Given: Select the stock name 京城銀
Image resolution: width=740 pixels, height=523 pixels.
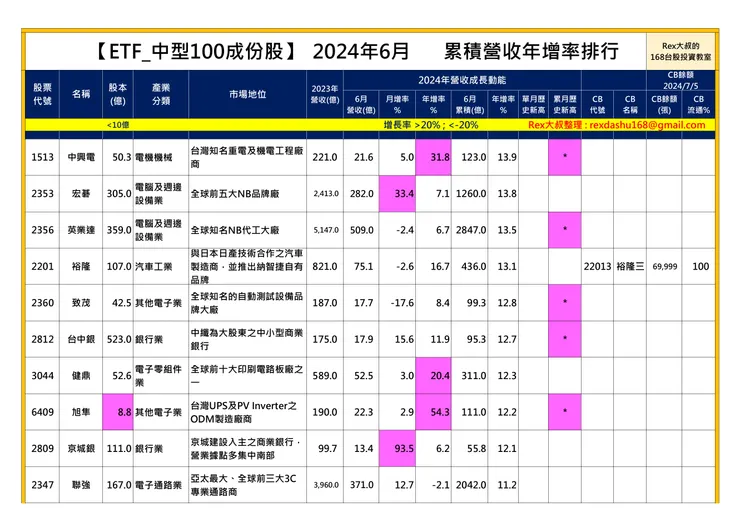Looking at the screenshot, I should click(81, 448).
